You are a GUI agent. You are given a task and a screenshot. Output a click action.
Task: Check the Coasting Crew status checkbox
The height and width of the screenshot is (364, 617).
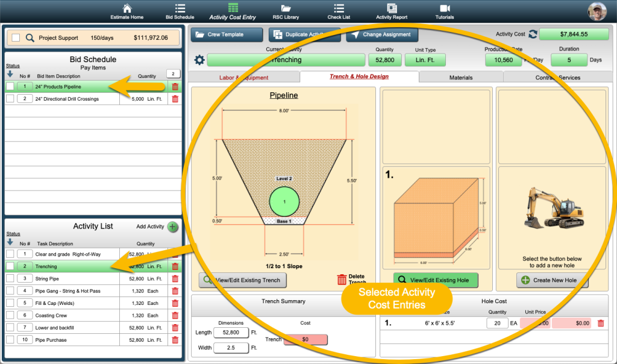pos(10,315)
